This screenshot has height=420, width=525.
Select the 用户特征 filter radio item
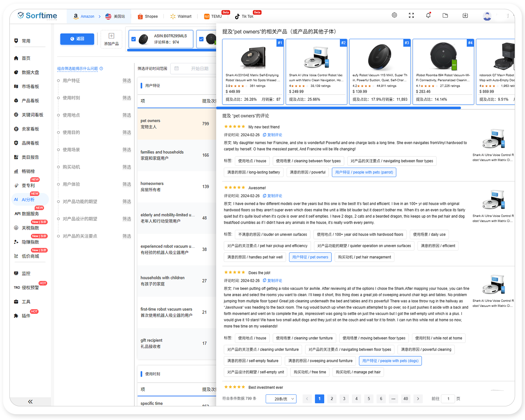(x=58, y=81)
